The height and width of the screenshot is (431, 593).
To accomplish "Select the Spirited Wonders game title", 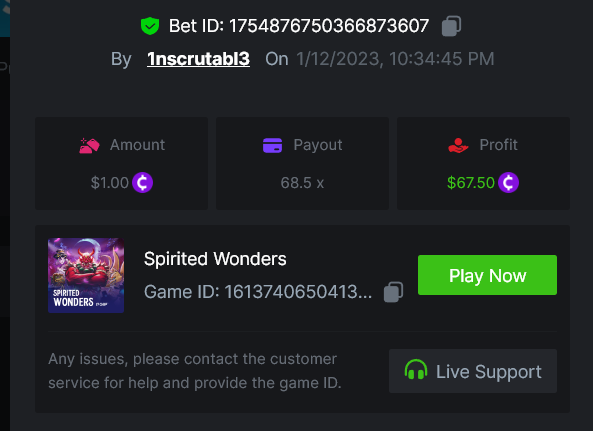I will point(215,259).
